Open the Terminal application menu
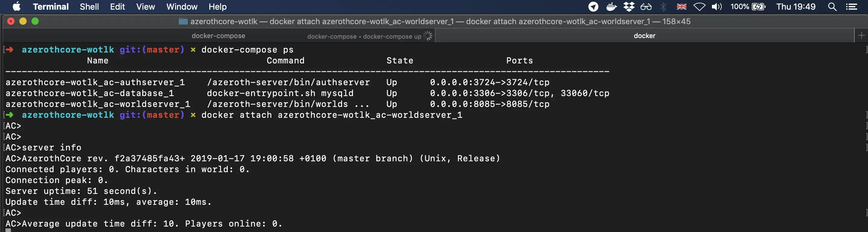This screenshot has width=868, height=232. click(51, 7)
